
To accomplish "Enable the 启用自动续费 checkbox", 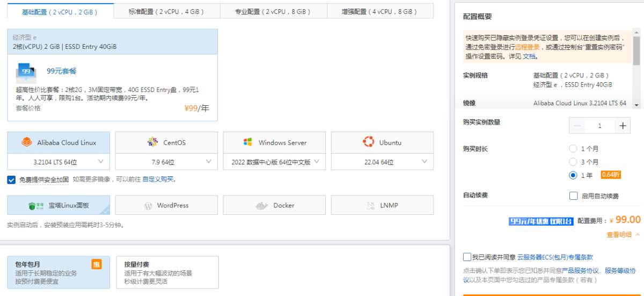I will (x=574, y=196).
